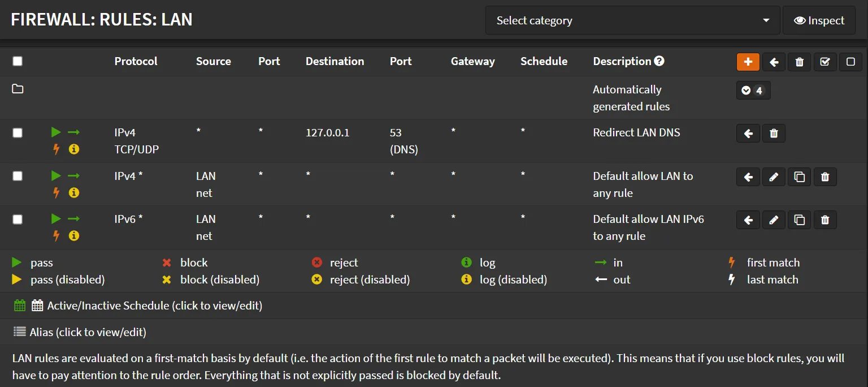868x387 pixels.
Task: Delete the Redirect LAN DNS rule
Action: [774, 133]
